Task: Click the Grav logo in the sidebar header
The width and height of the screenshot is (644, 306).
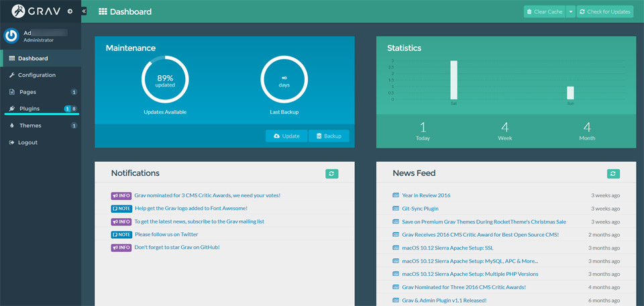Action: (36, 11)
